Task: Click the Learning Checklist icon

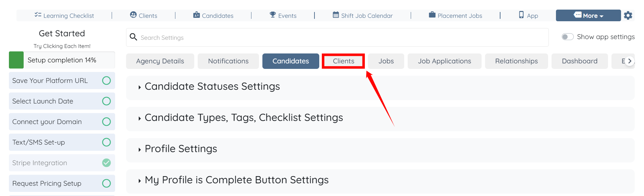Action: coord(38,15)
